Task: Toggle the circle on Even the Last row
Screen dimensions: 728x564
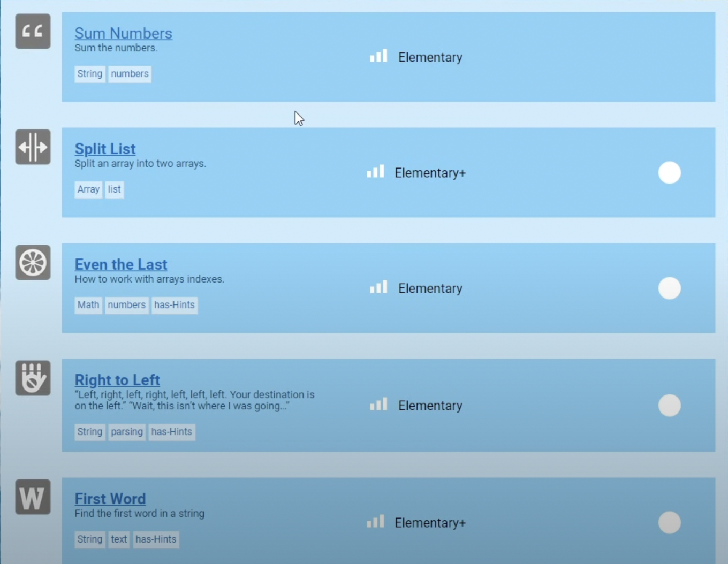Action: coord(669,288)
